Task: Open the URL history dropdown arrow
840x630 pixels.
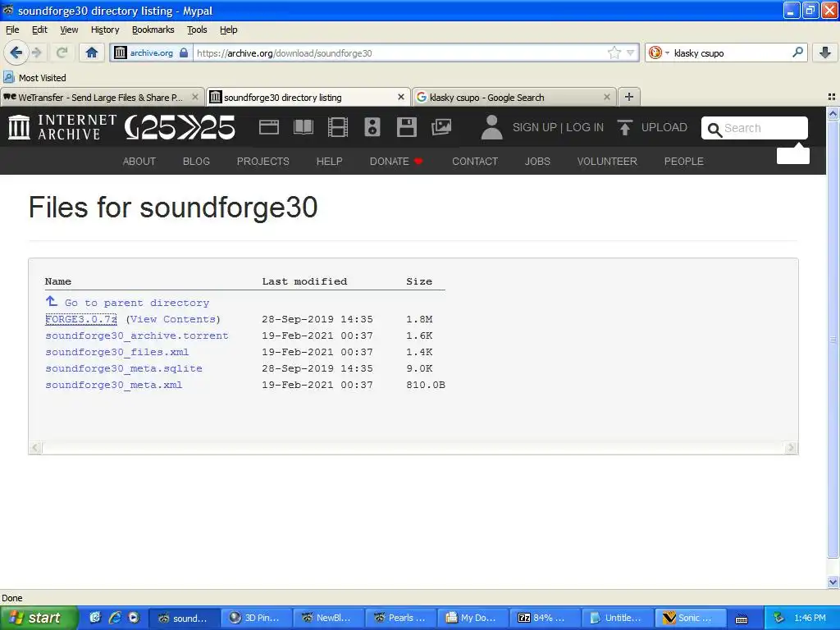Action: click(x=631, y=52)
